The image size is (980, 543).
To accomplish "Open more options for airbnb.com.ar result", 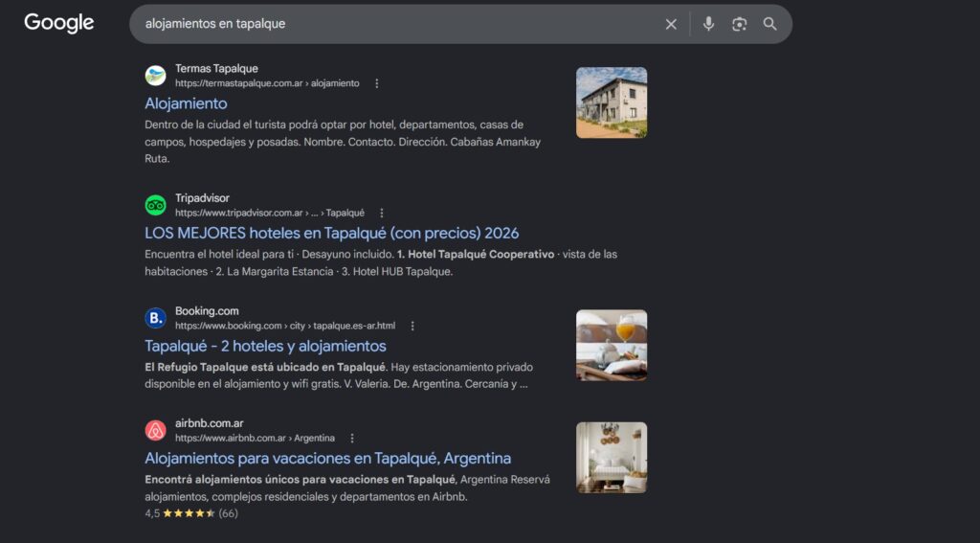I will click(352, 438).
